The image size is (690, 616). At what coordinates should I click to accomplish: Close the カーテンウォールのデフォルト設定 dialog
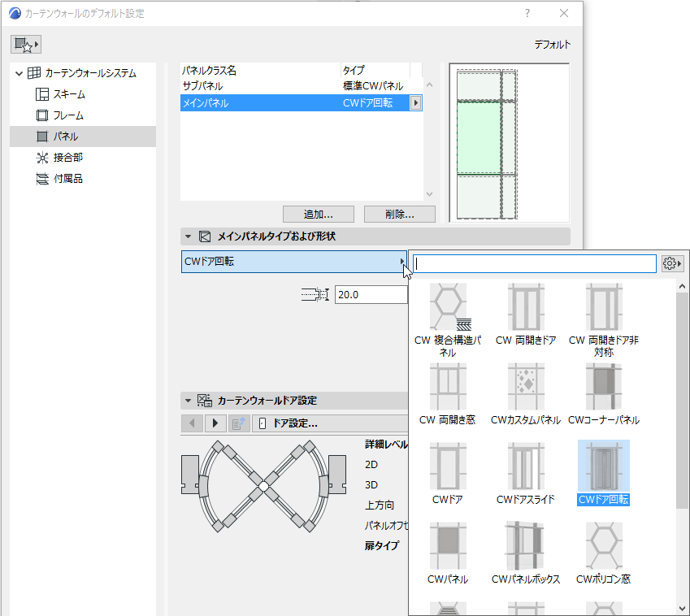point(564,13)
